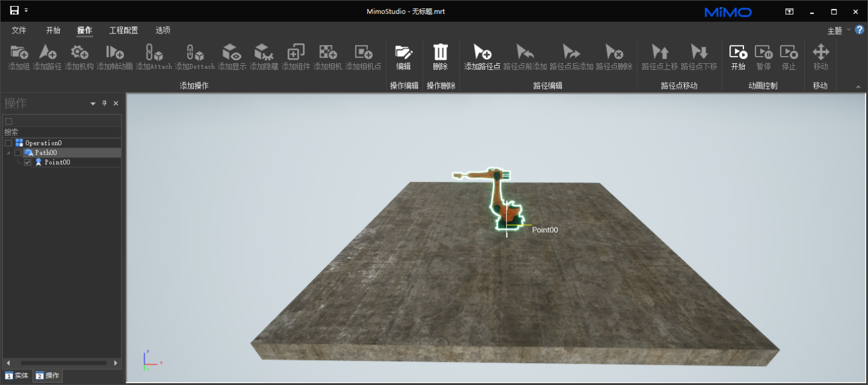Check the Path00 checkbox
The width and height of the screenshot is (868, 385).
pyautogui.click(x=18, y=153)
